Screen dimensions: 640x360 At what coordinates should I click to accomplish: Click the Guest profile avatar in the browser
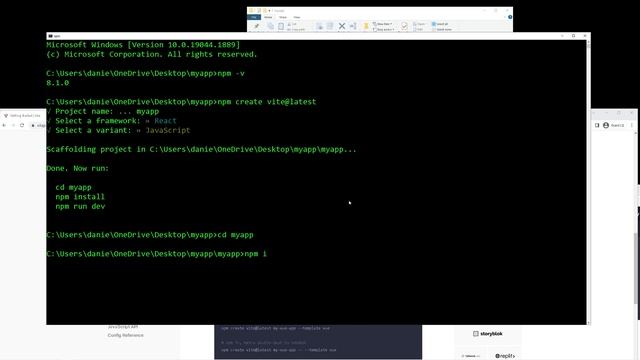point(606,125)
